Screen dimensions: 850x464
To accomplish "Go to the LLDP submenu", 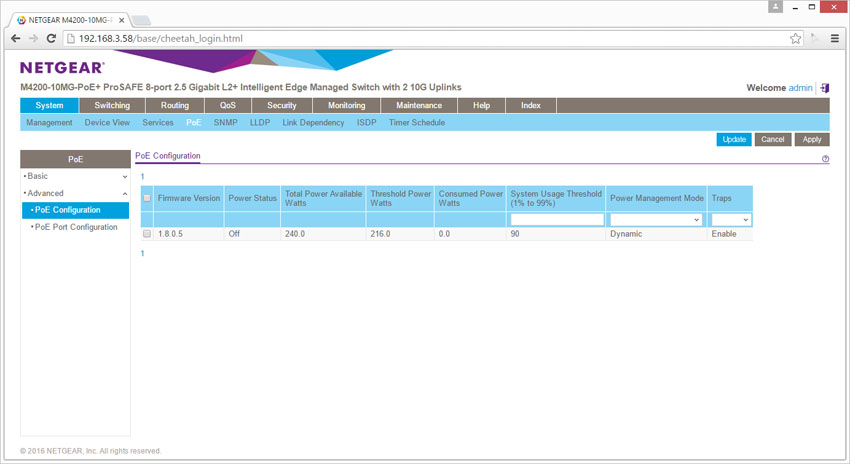I will [x=260, y=123].
